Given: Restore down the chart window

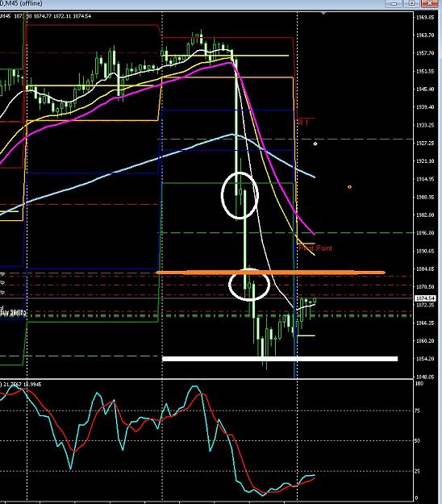Looking at the screenshot, I should pos(412,3).
